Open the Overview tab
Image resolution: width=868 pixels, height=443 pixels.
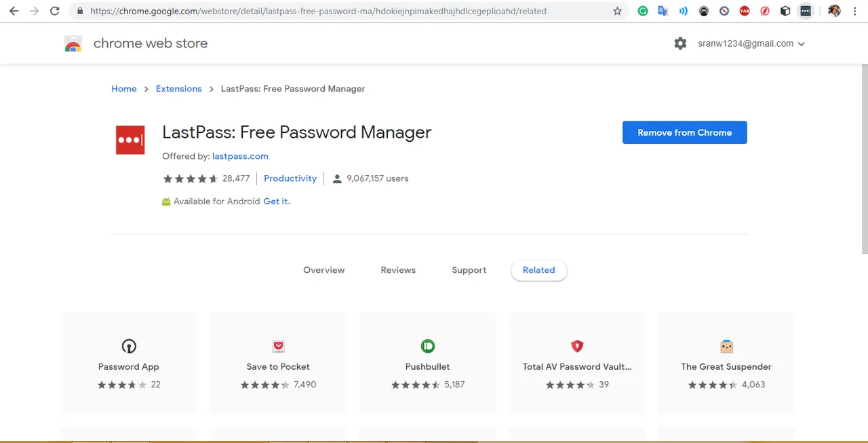(x=324, y=270)
